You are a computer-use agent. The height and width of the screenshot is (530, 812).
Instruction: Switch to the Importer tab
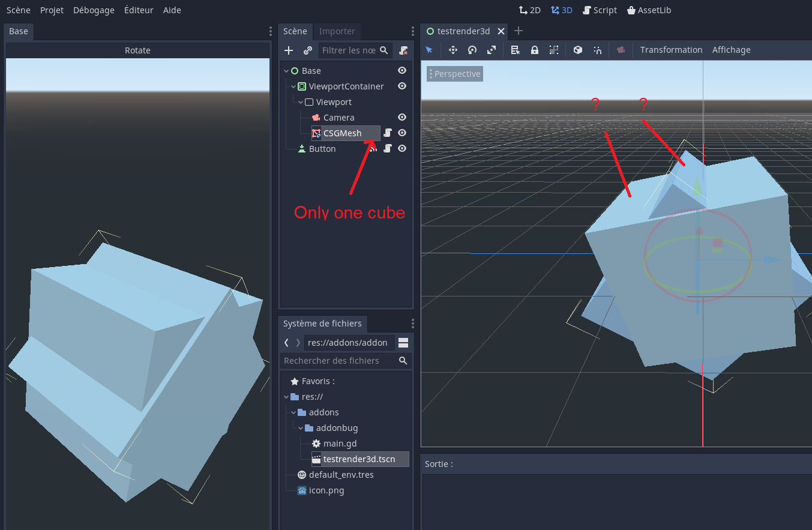(337, 31)
